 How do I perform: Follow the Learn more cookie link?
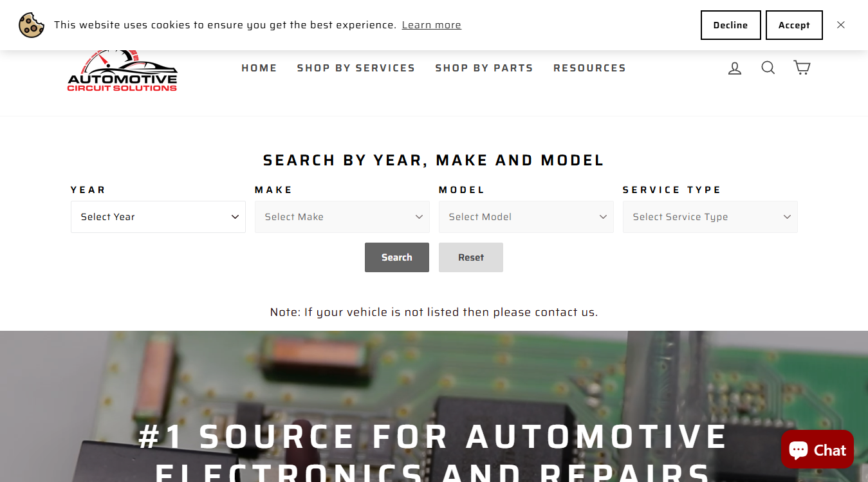pos(432,25)
